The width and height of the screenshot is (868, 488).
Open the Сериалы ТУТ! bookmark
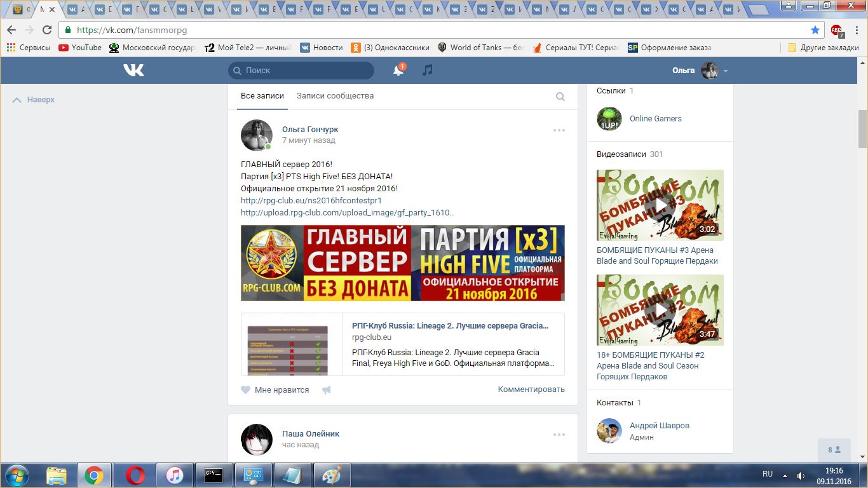point(576,48)
